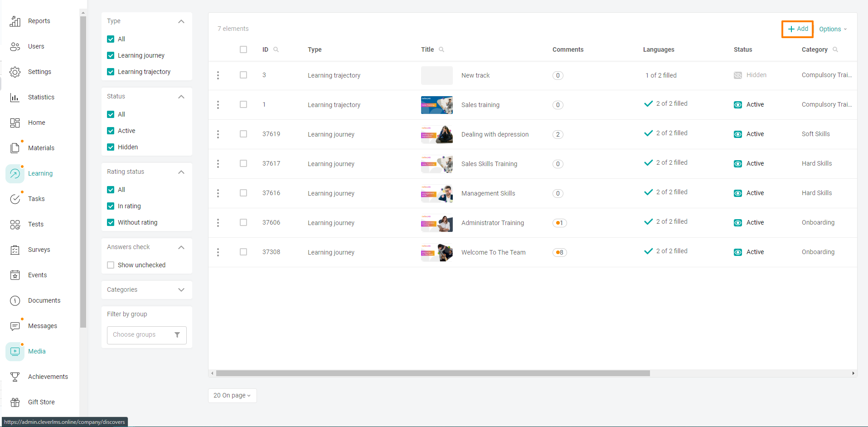The height and width of the screenshot is (427, 868).
Task: Click the Title column search icon
Action: [441, 49]
